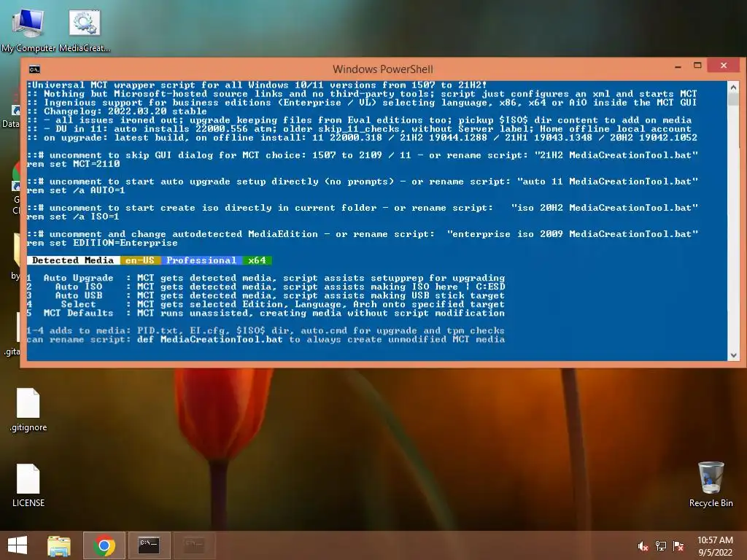The image size is (747, 560).
Task: Click the PowerShell vertical scrollbar thumb
Action: coord(734,99)
